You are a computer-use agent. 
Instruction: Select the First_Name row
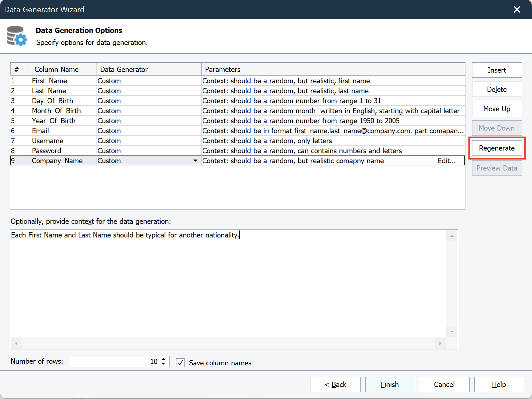point(49,81)
